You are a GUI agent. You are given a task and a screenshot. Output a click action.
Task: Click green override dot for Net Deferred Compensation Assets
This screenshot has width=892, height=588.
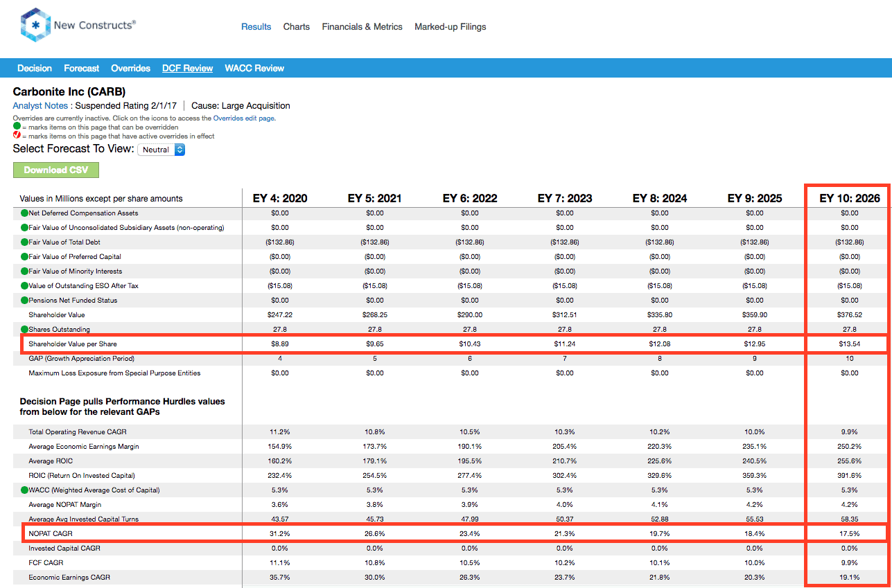tap(24, 213)
